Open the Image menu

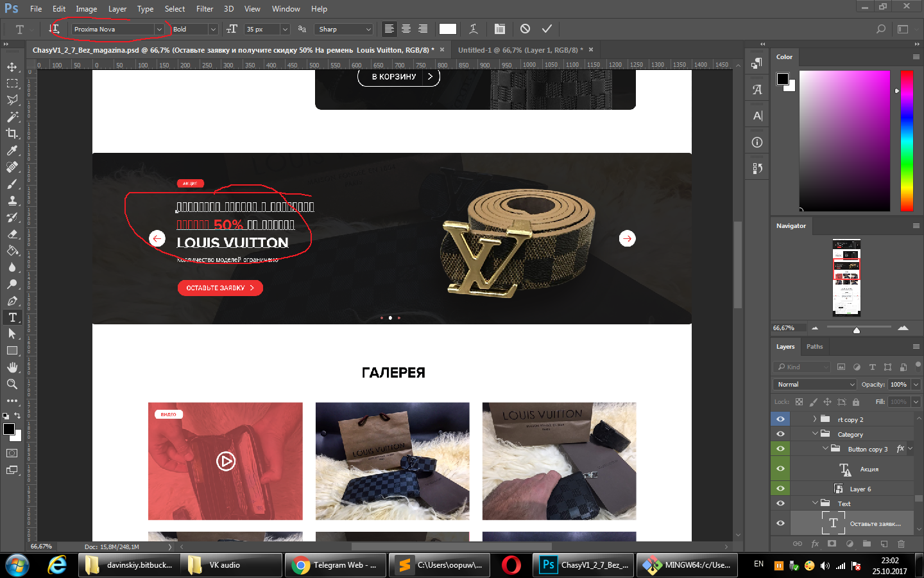pos(86,9)
